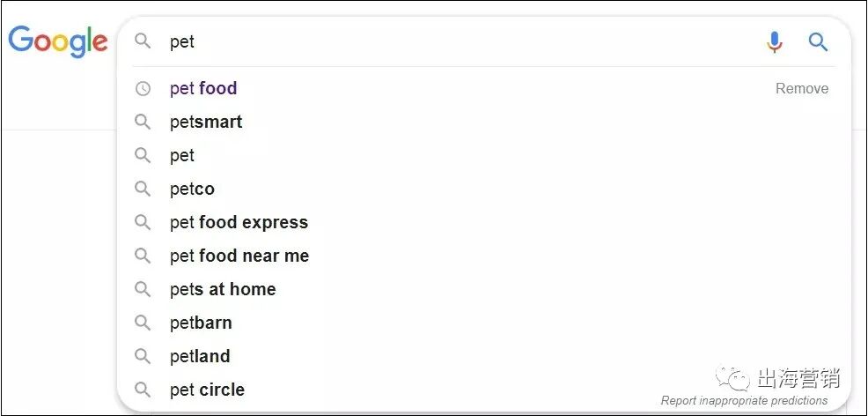Viewport: 868px width, 416px height.
Task: Click the clock history icon beside pet food
Action: click(143, 88)
